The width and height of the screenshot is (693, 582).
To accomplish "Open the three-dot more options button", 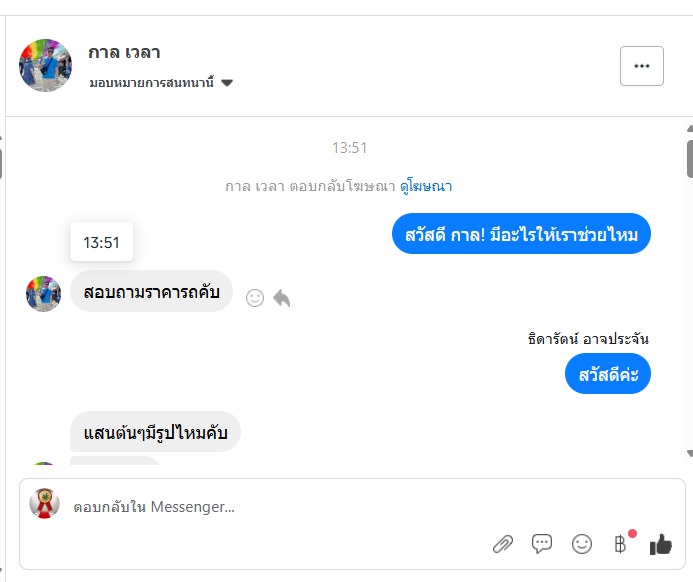I will click(x=641, y=66).
